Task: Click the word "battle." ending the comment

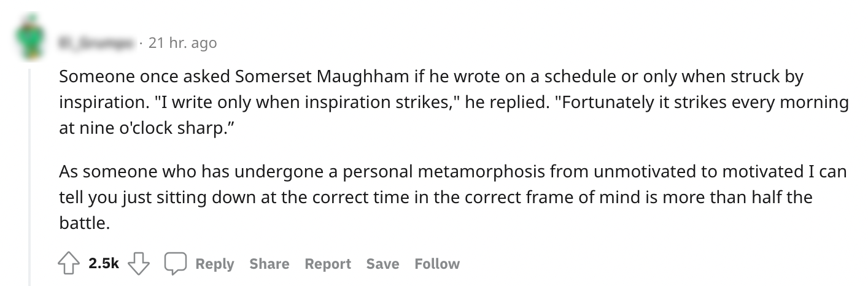Action: click(x=84, y=224)
